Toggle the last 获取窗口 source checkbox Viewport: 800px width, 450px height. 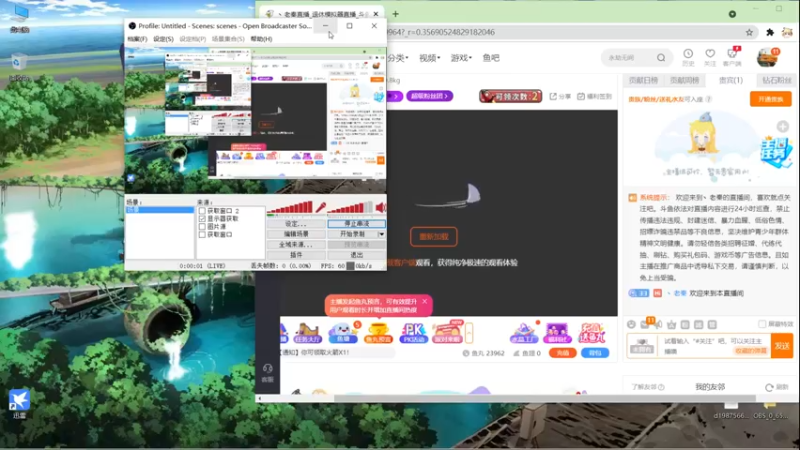point(202,235)
